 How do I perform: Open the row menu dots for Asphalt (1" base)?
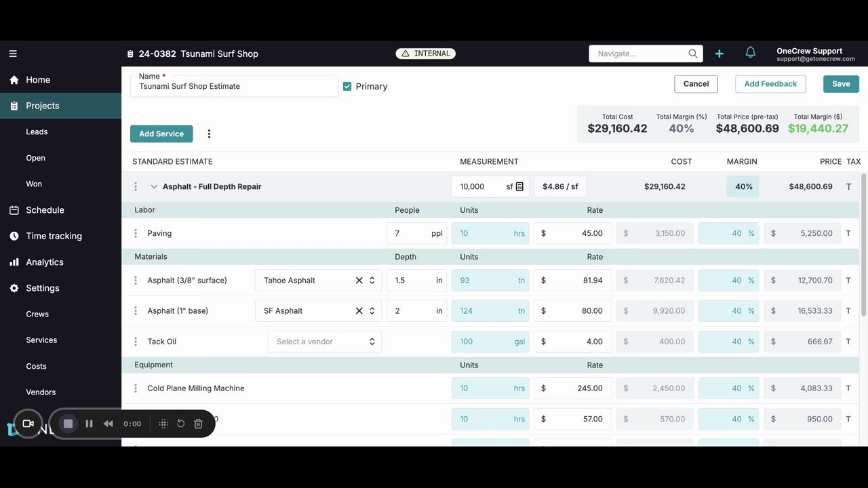[136, 310]
